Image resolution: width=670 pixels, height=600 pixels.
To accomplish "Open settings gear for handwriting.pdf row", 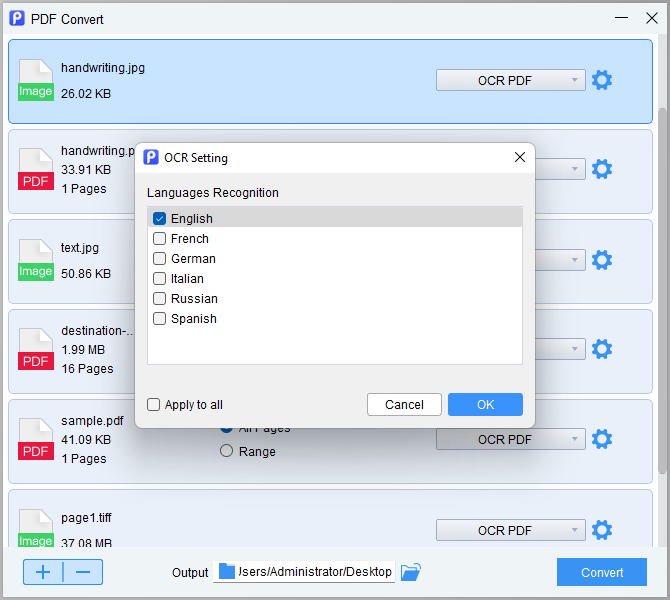I will pyautogui.click(x=602, y=169).
